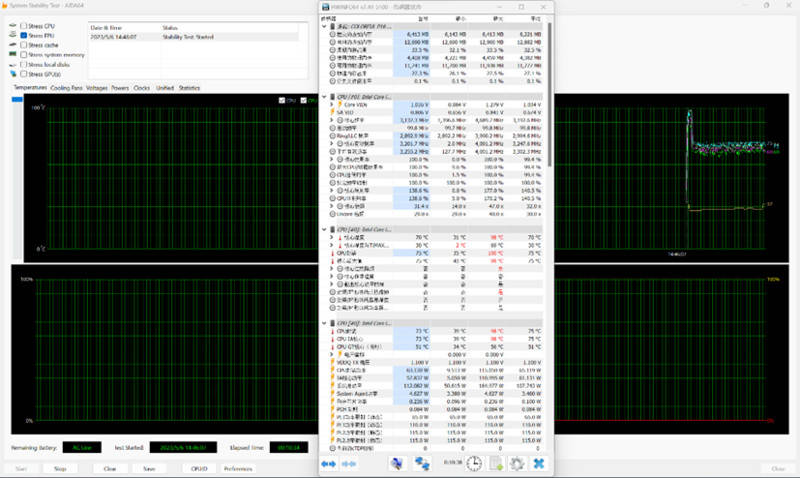
Task: Click the Preferences button
Action: 238,467
